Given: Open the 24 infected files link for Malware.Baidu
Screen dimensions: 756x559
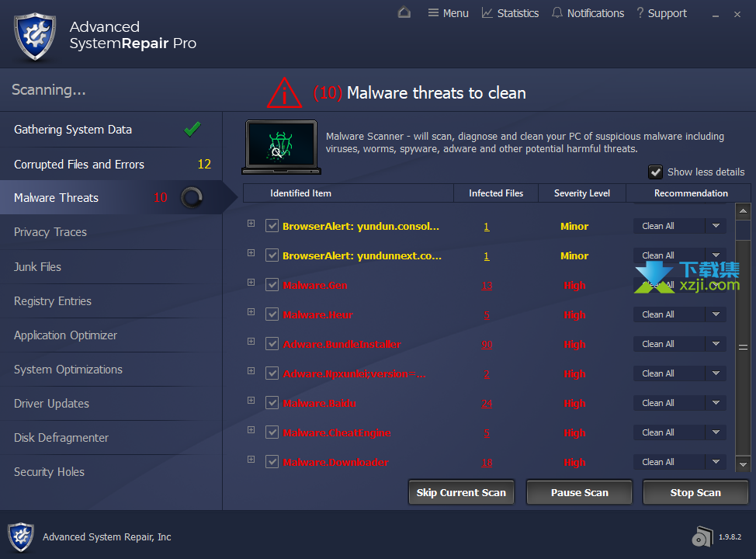Looking at the screenshot, I should click(487, 403).
